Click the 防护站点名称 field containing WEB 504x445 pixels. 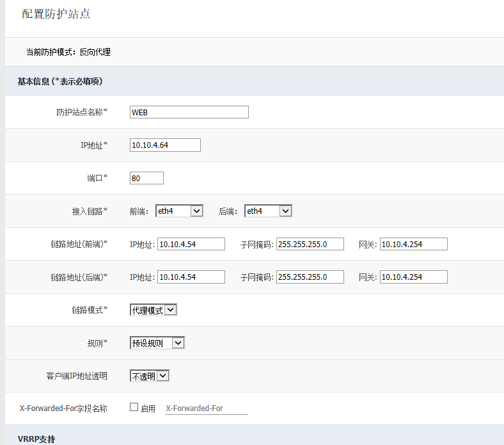coord(189,112)
